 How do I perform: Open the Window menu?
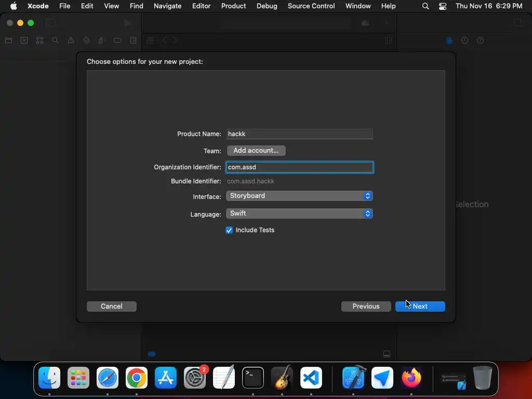(x=358, y=6)
